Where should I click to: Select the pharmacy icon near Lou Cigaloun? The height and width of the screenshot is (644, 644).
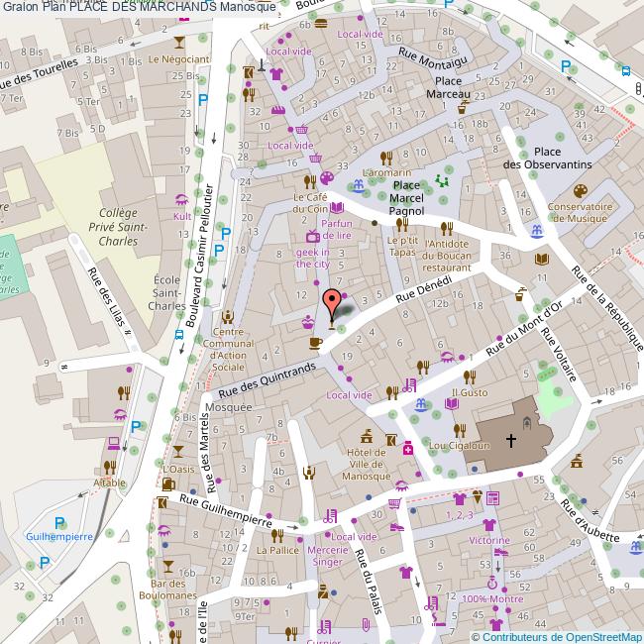407,449
